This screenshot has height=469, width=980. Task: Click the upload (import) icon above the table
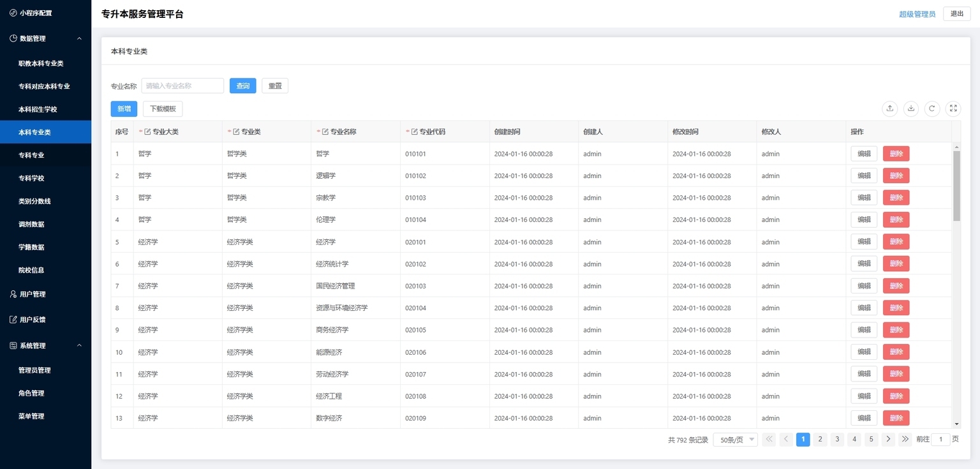890,108
